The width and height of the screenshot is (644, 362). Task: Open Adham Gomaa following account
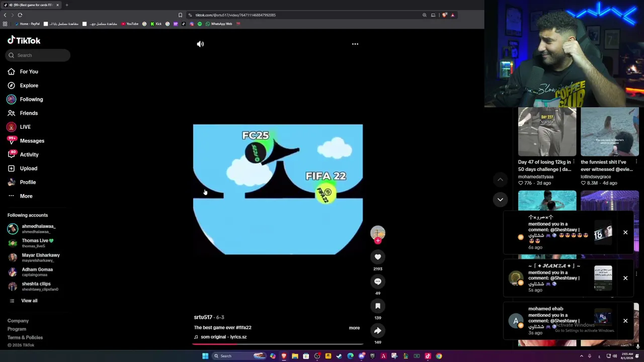(31, 272)
